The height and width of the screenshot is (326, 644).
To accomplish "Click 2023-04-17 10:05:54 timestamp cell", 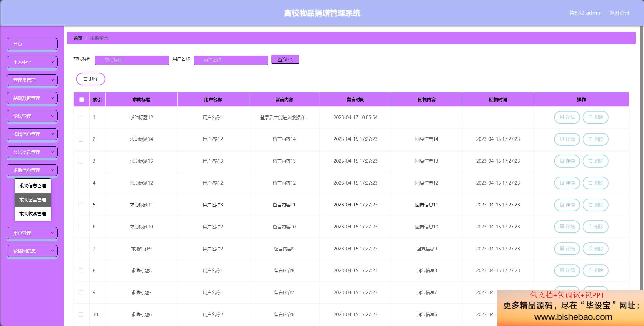I will [x=355, y=118].
